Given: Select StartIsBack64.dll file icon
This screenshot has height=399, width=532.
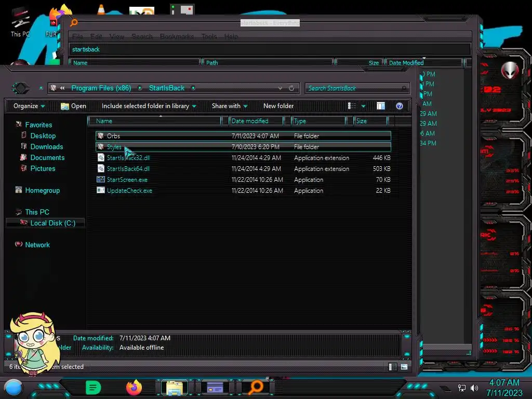Looking at the screenshot, I should pyautogui.click(x=101, y=169).
